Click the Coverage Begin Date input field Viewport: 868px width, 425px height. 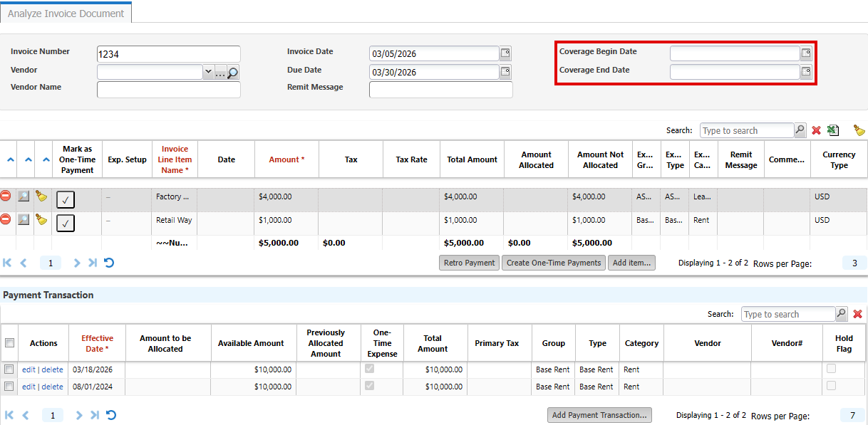pos(735,53)
